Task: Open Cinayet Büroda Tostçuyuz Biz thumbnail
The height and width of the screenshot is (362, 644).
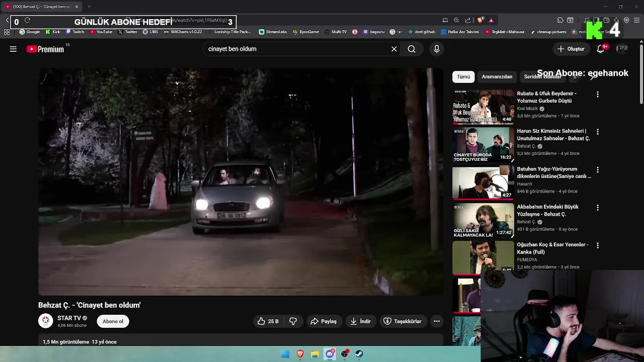Action: click(x=483, y=145)
